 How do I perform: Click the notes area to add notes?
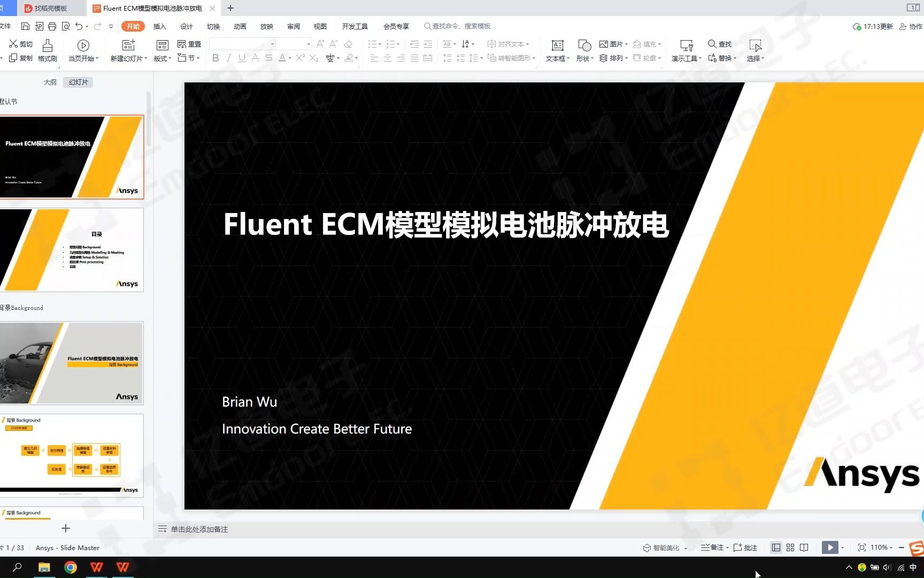pos(199,529)
